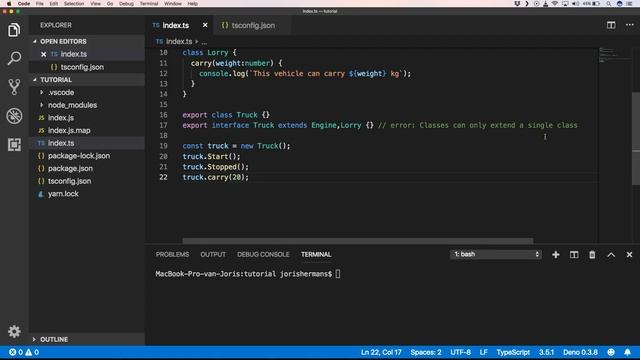Split the terminal pane
Image resolution: width=640 pixels, height=360 pixels.
click(x=574, y=255)
